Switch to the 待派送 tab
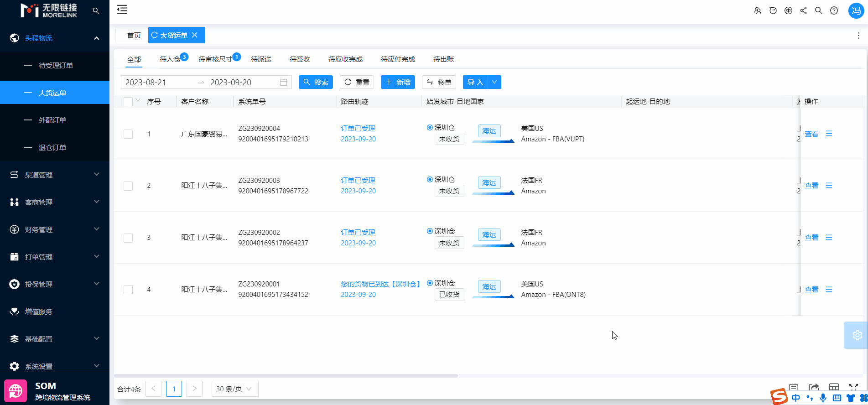Image resolution: width=868 pixels, height=405 pixels. coord(261,59)
